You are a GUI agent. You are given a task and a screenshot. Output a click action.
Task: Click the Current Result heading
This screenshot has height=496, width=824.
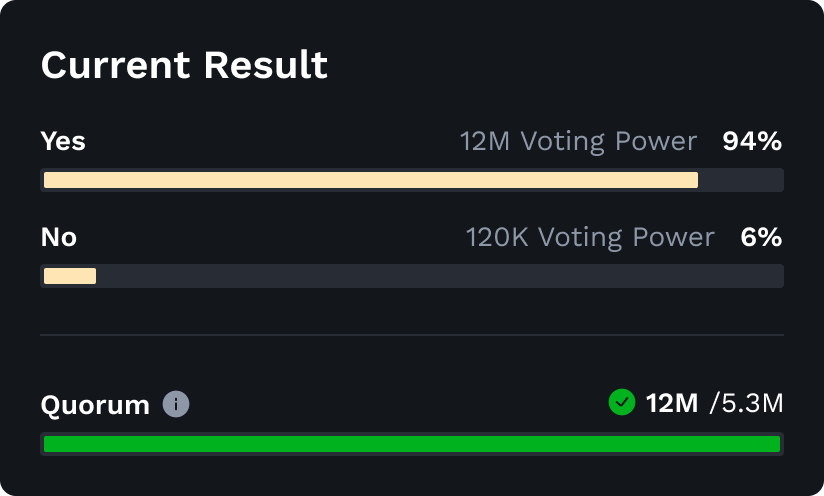(184, 65)
